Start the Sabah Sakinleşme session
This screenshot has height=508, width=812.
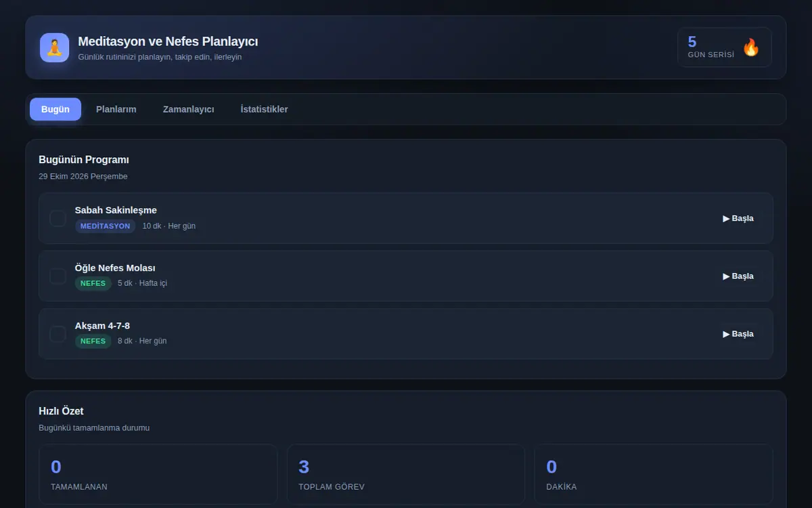pyautogui.click(x=738, y=218)
